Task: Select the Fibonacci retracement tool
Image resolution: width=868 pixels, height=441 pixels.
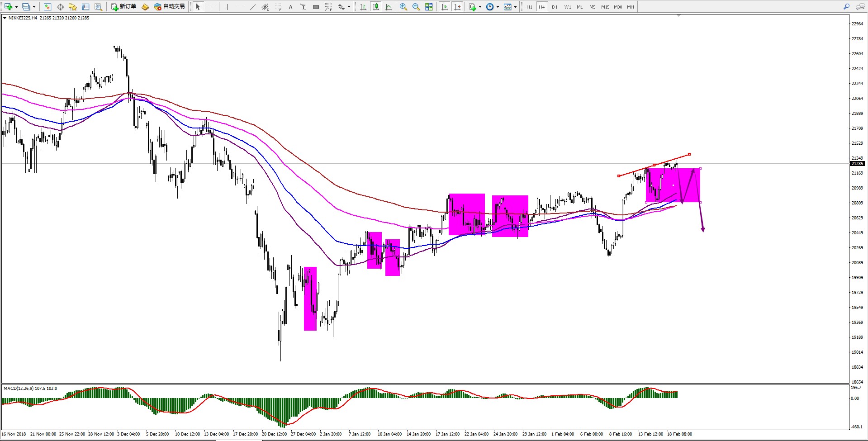Action: coord(278,7)
